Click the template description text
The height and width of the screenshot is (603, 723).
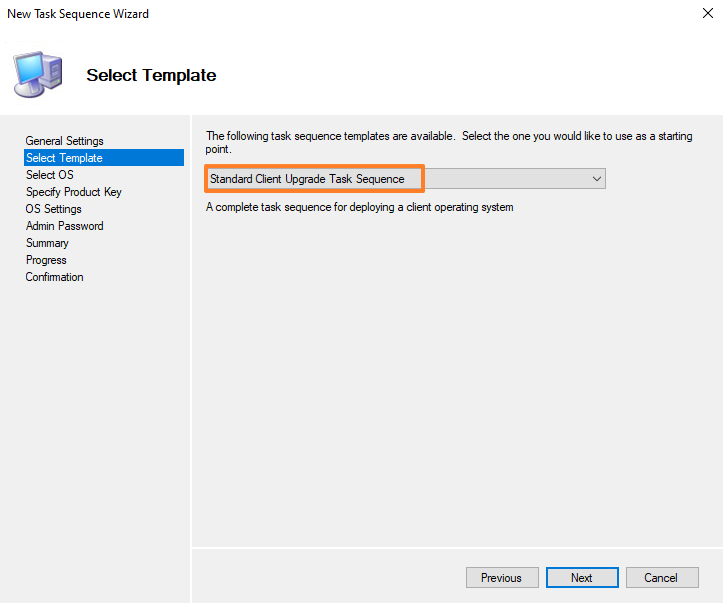click(x=359, y=208)
